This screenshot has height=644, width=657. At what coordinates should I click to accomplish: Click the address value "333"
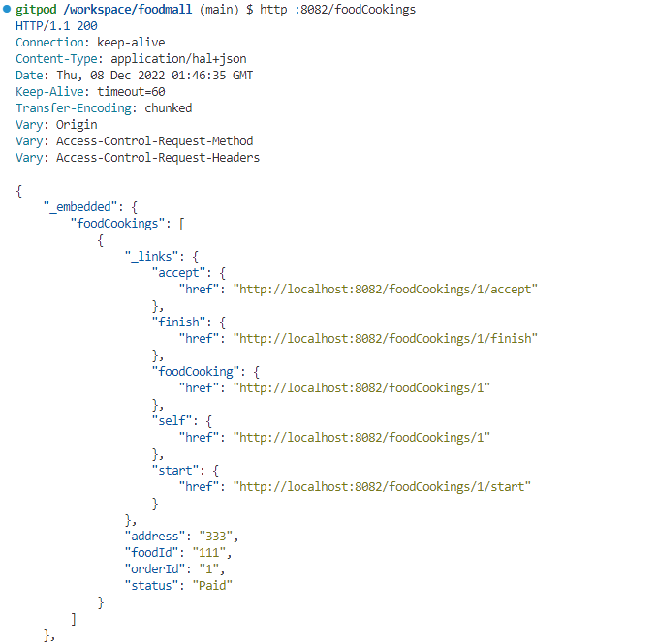coord(216,536)
